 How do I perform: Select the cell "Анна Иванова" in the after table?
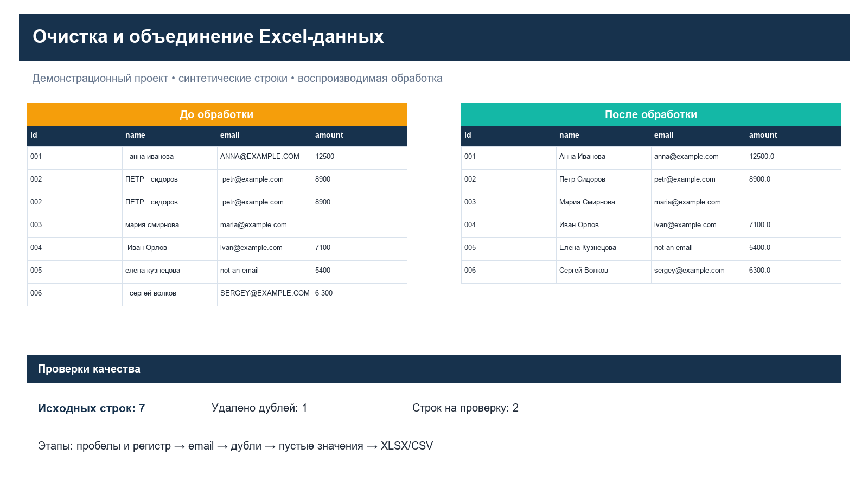point(604,158)
